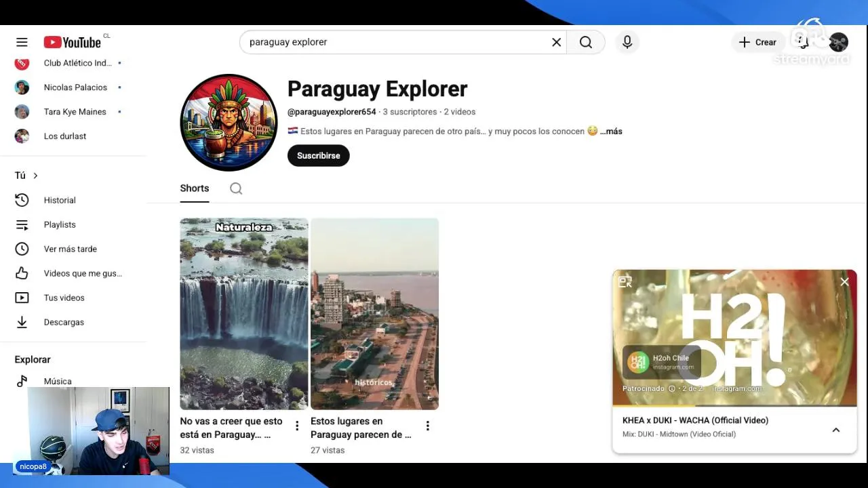Screen dimensions: 868x488
Task: Go to YouTube home logo
Action: point(73,42)
